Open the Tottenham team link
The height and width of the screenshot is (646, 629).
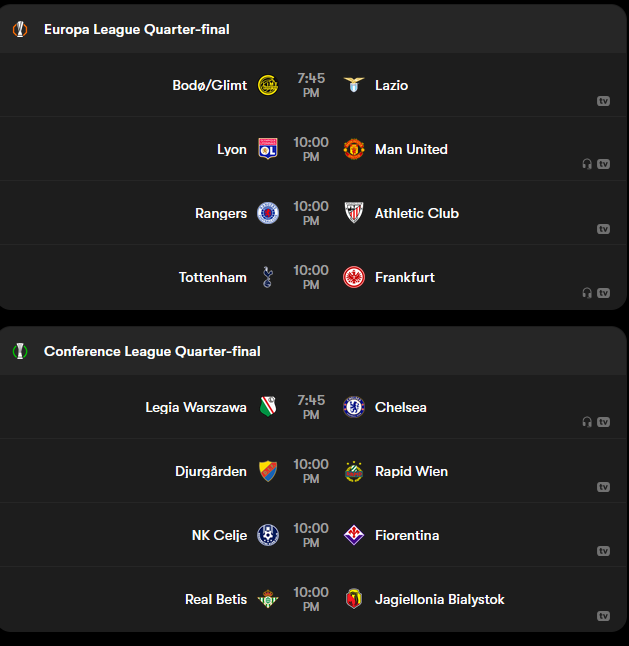point(212,277)
